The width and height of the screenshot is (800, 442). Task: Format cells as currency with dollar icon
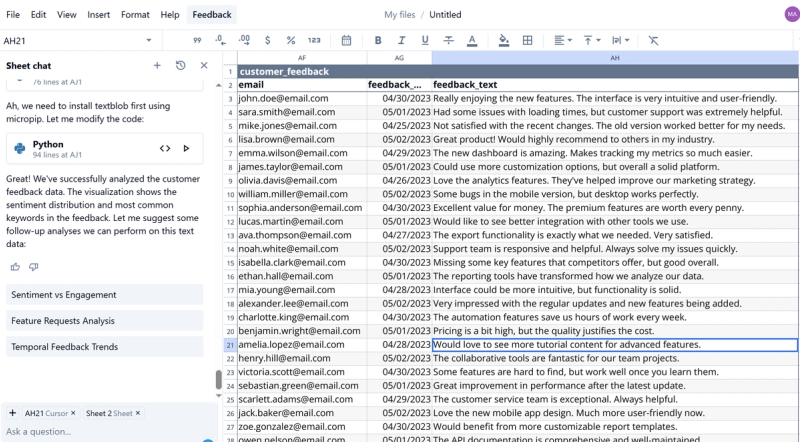[x=267, y=40]
